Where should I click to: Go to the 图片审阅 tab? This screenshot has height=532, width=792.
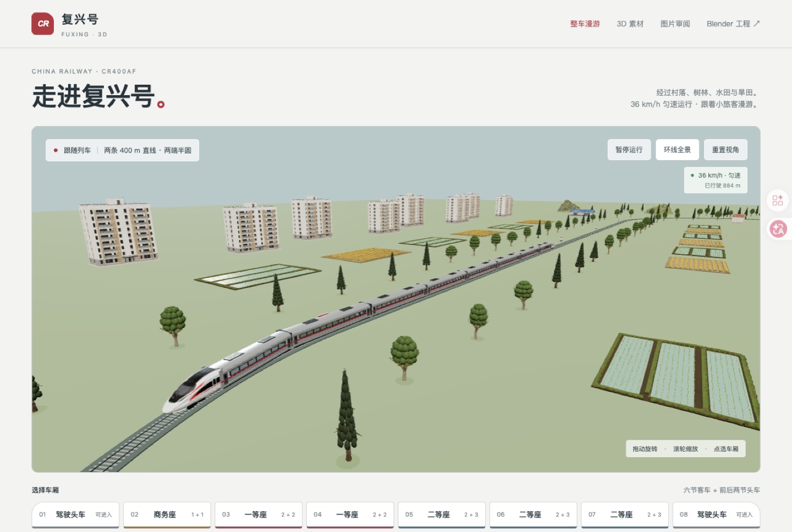[675, 24]
